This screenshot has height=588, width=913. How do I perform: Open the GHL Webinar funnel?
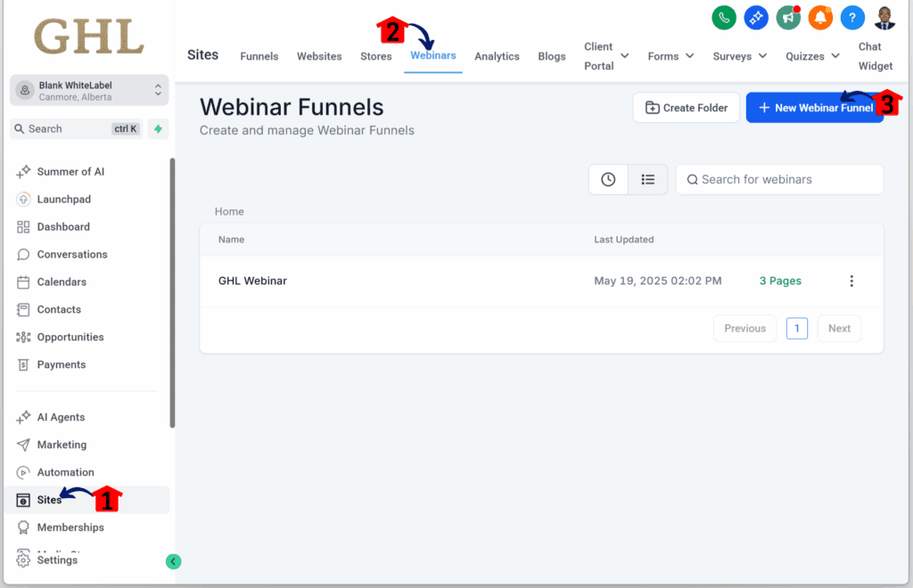coord(252,281)
